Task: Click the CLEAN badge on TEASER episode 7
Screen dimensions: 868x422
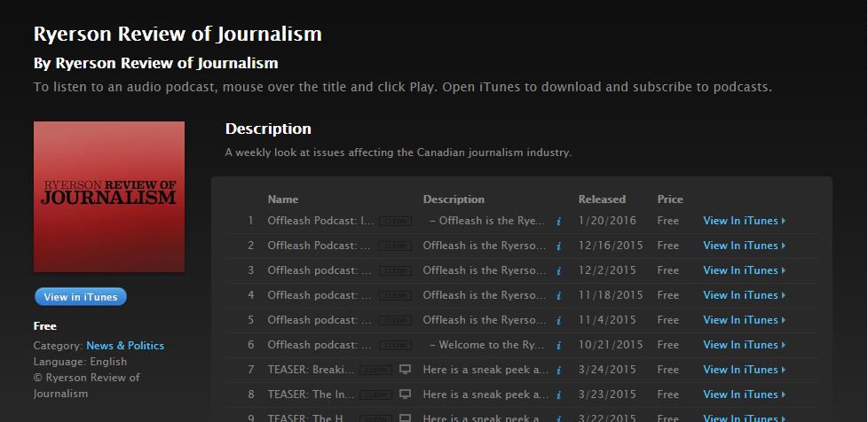Action: [376, 371]
